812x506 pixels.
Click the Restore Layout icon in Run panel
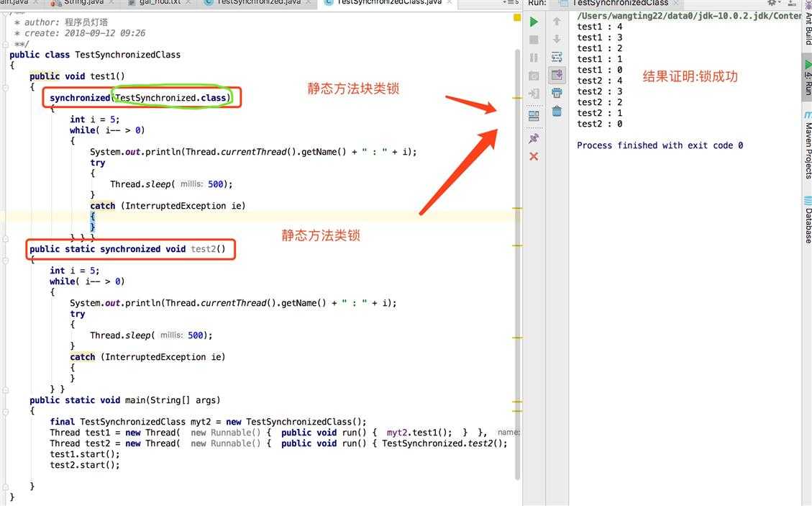[534, 116]
